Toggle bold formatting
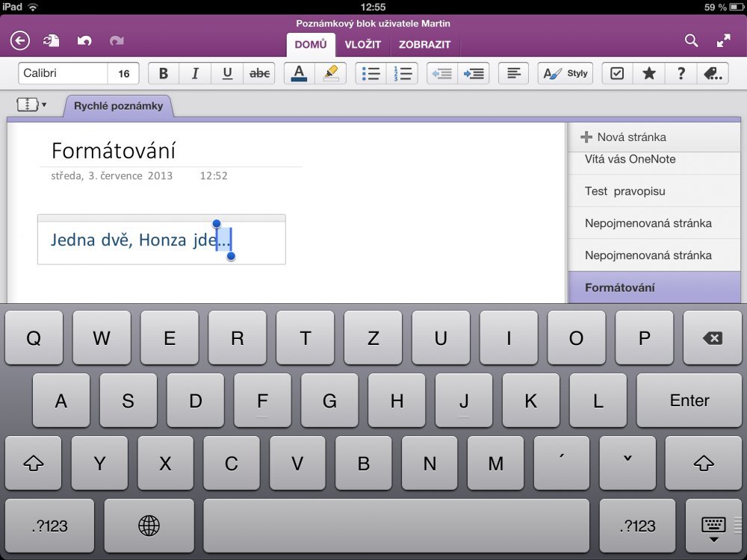The image size is (747, 560). [x=163, y=72]
